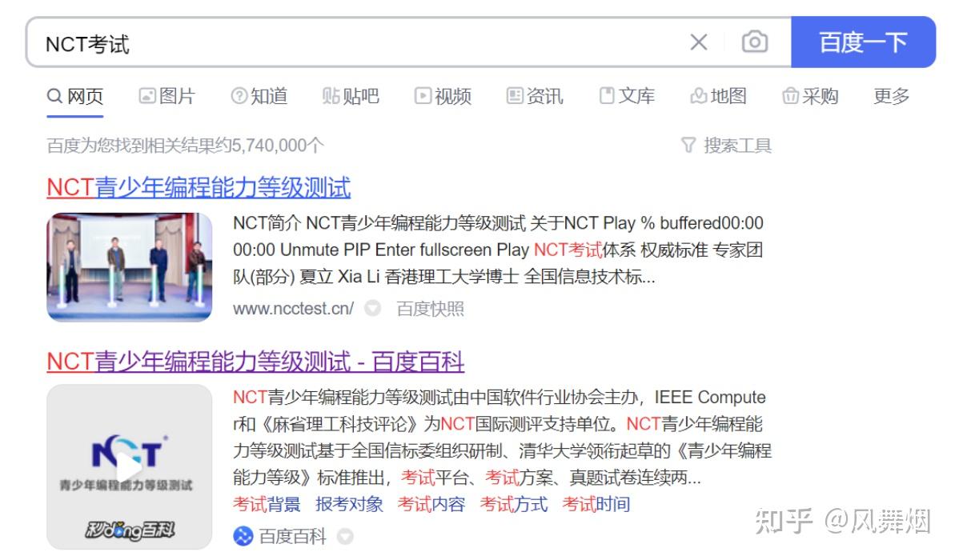
Task: Open the 知道 Q&A tab
Action: (258, 96)
